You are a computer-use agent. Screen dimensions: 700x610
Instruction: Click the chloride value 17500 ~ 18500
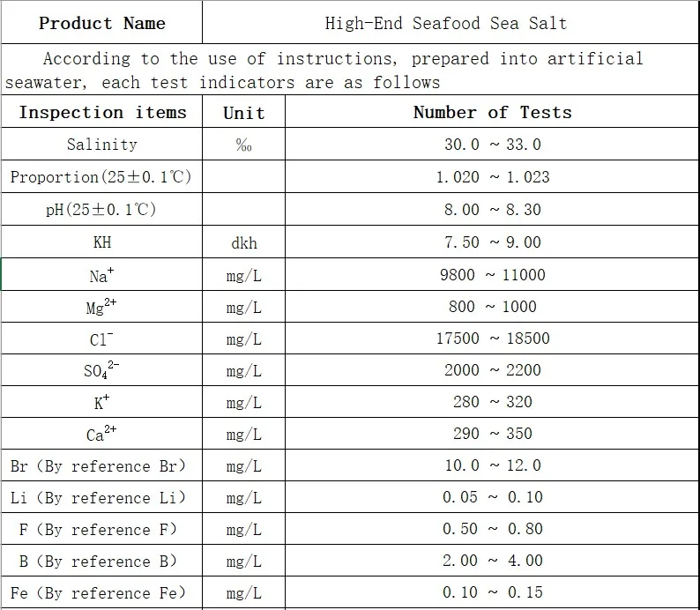(492, 338)
